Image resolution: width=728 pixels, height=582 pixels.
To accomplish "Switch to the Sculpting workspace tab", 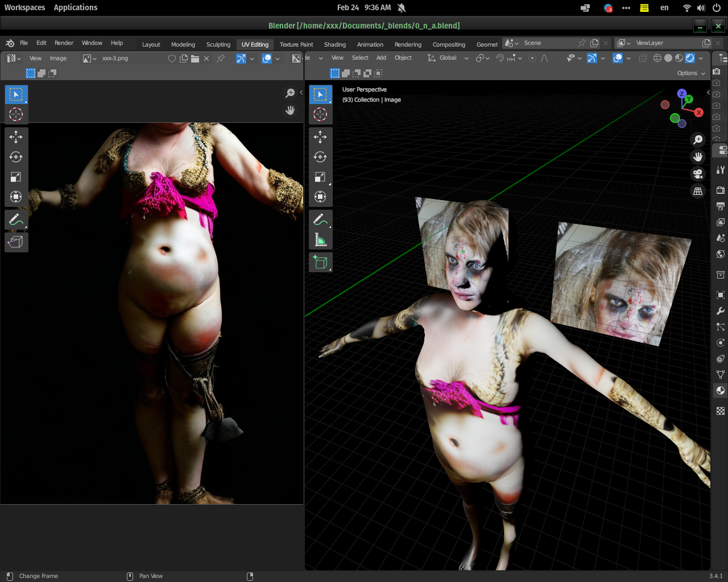I will pos(218,44).
